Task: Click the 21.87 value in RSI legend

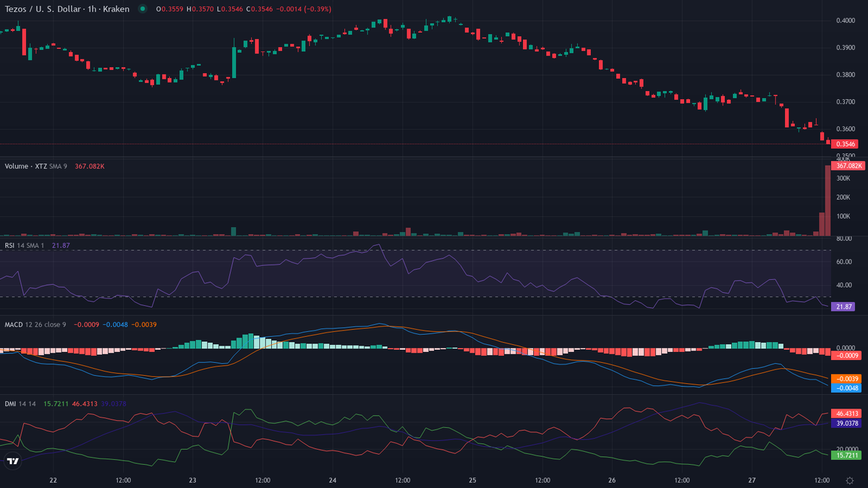Action: point(60,246)
